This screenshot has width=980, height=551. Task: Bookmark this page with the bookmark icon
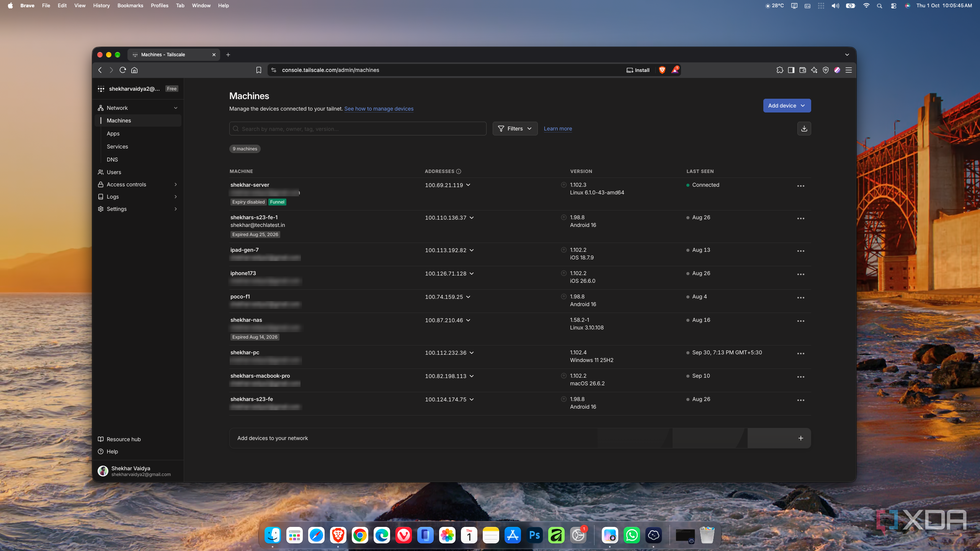point(259,70)
